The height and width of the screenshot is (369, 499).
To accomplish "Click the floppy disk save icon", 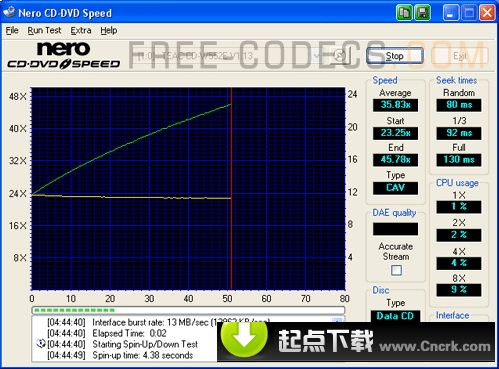I will [x=422, y=13].
